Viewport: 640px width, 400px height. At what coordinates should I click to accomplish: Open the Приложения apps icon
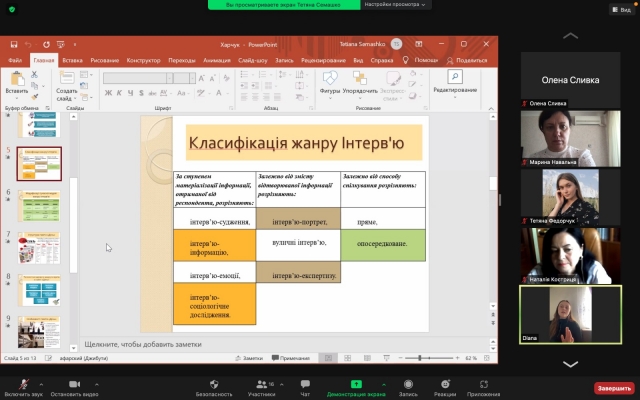click(x=486, y=384)
